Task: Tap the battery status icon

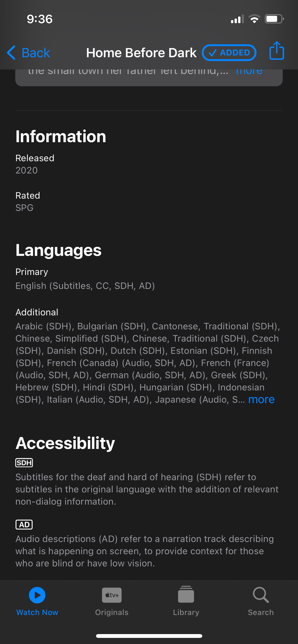Action: click(x=274, y=19)
